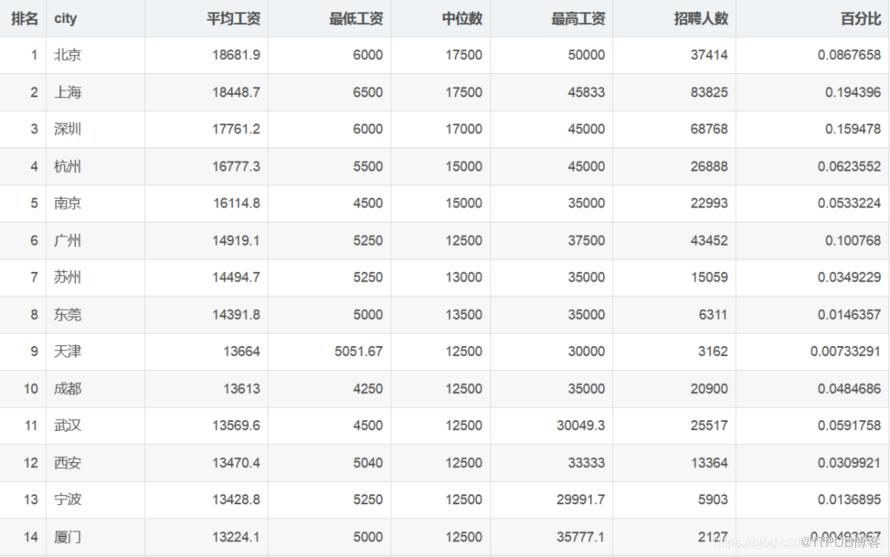Click maximum salary value 50000
The width and height of the screenshot is (890, 557).
(586, 55)
